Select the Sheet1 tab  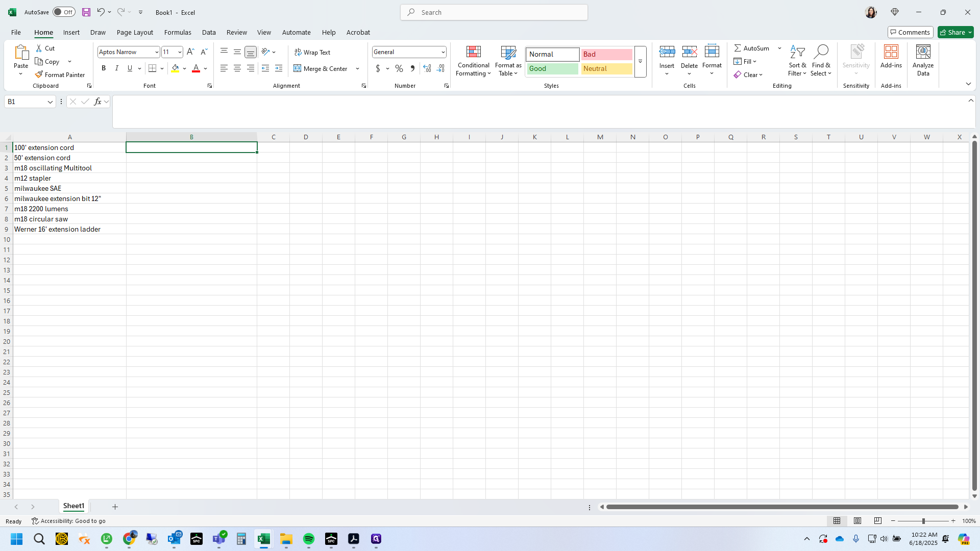[x=73, y=506]
